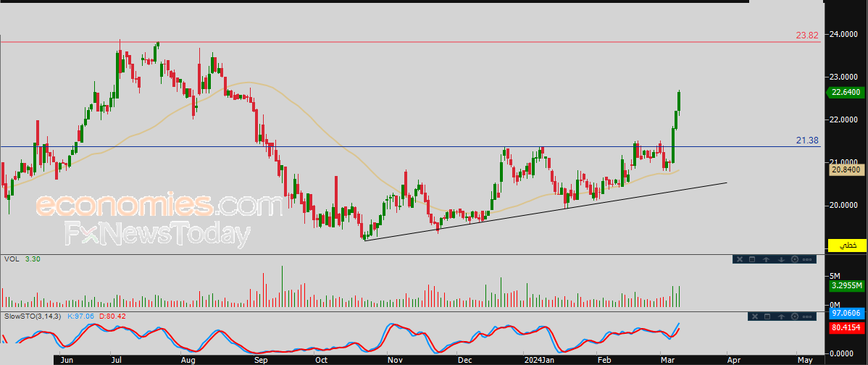Select the green 22.6400 current price tag
The image size is (868, 365).
point(846,93)
